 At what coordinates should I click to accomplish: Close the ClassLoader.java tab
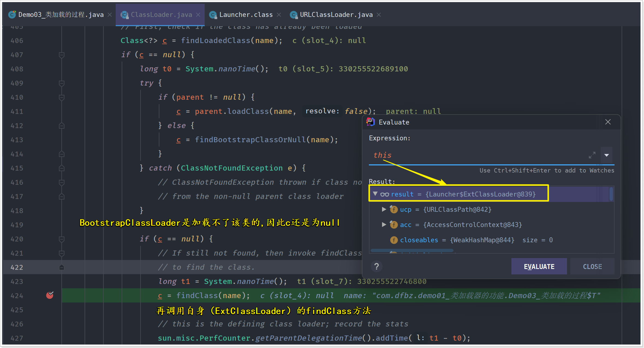pyautogui.click(x=198, y=15)
